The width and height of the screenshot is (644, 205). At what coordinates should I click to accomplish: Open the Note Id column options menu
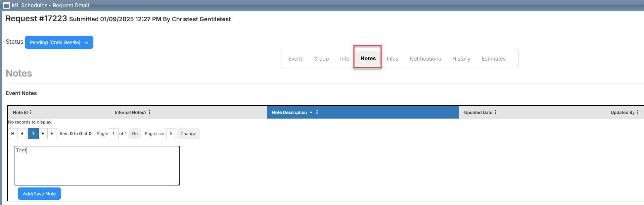[31, 112]
